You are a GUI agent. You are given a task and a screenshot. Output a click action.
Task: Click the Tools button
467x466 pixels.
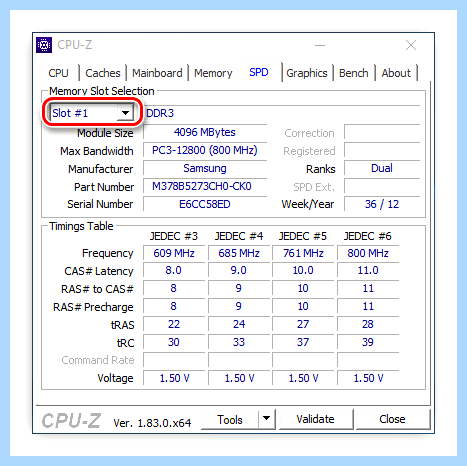230,419
